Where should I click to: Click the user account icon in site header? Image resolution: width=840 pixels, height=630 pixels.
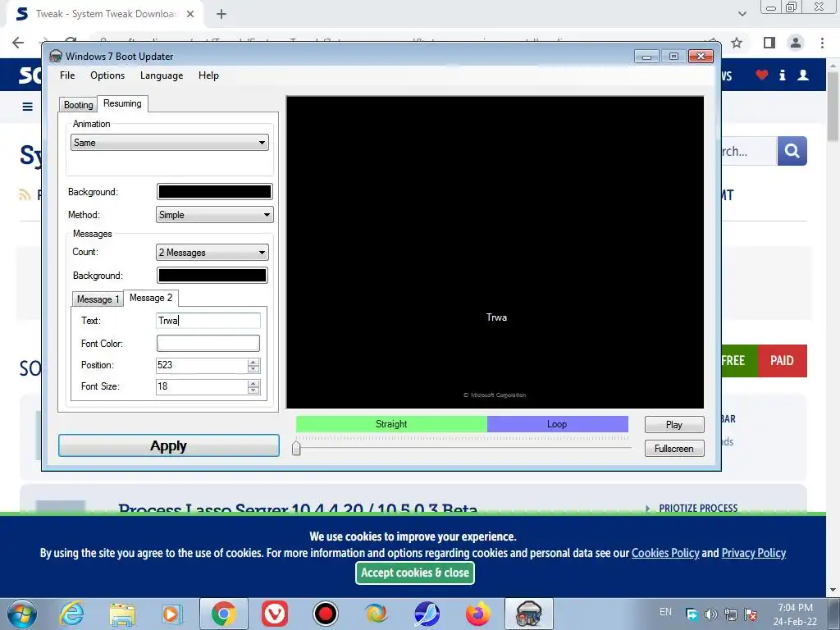[x=803, y=75]
